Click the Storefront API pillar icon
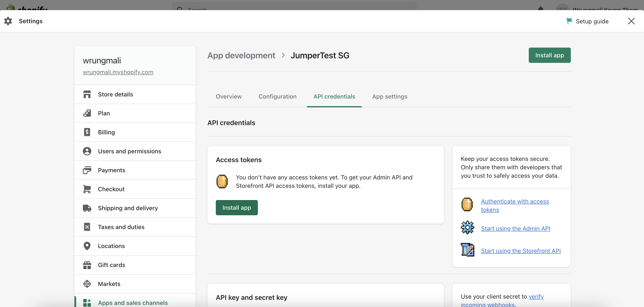 click(x=467, y=250)
